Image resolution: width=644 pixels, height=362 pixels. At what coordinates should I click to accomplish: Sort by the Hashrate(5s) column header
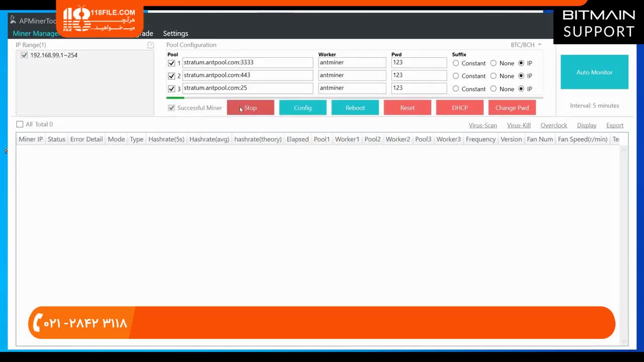167,139
